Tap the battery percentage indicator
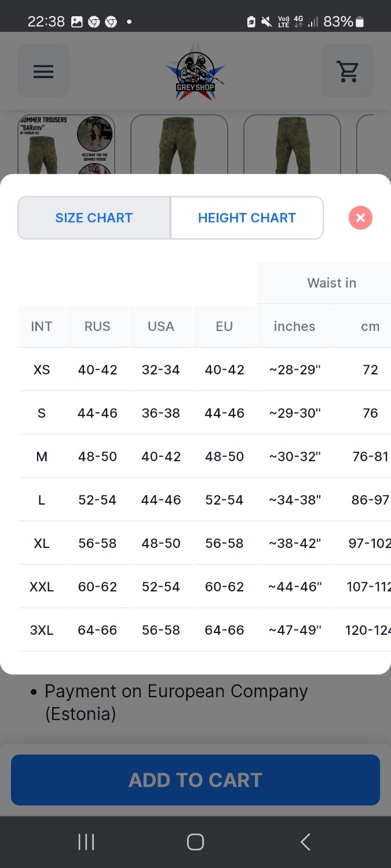This screenshot has height=868, width=391. [338, 22]
